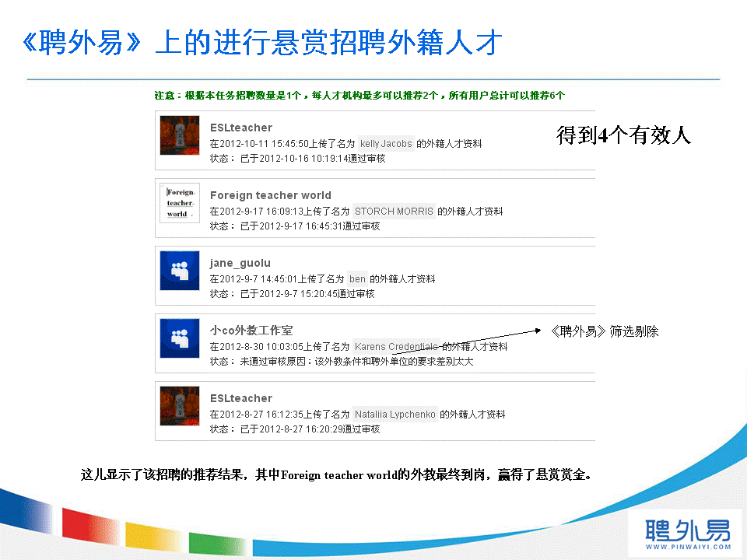Open the Foreign teacher world username link

pos(270,195)
